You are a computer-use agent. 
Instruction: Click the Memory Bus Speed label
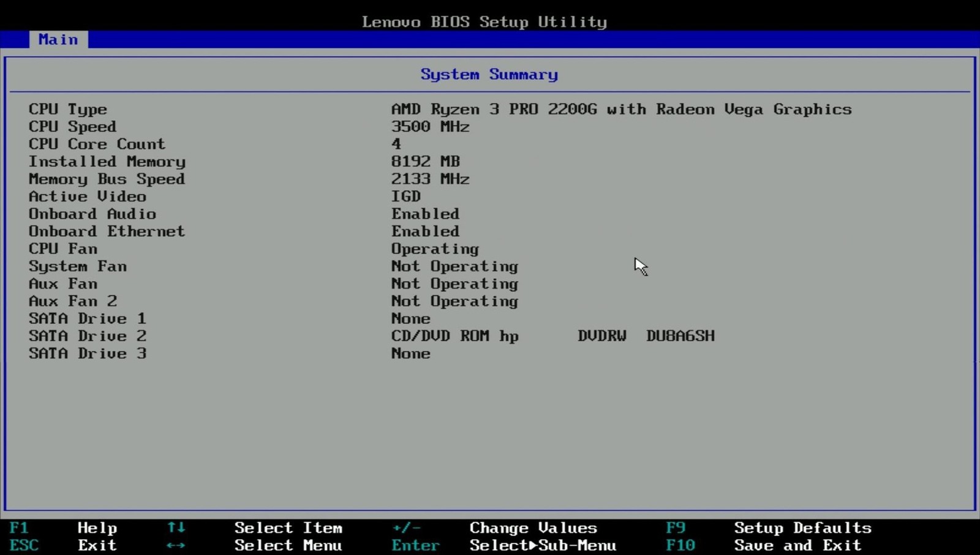tap(107, 179)
